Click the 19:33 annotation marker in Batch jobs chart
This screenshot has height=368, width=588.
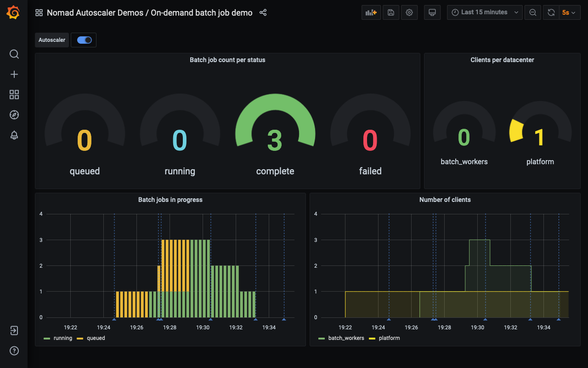[x=255, y=319]
